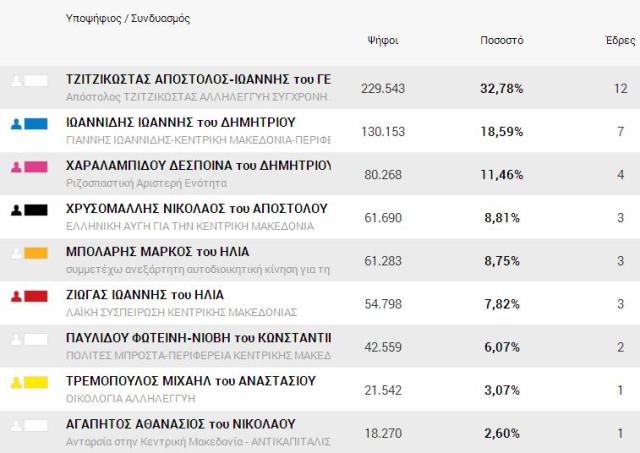The width and height of the screenshot is (640, 453).
Task: Open the ΠΑΥΛΙΔΟΥ ΦΩΤΕΙΝΗ-ΝΙΟΒΗ entry
Action: pyautogui.click(x=197, y=338)
